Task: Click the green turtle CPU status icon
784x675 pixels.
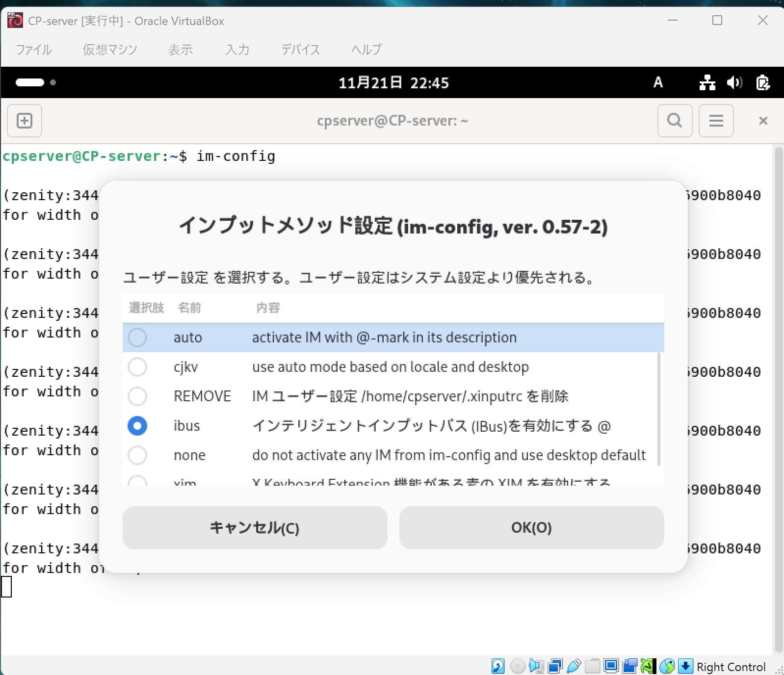Action: (648, 666)
